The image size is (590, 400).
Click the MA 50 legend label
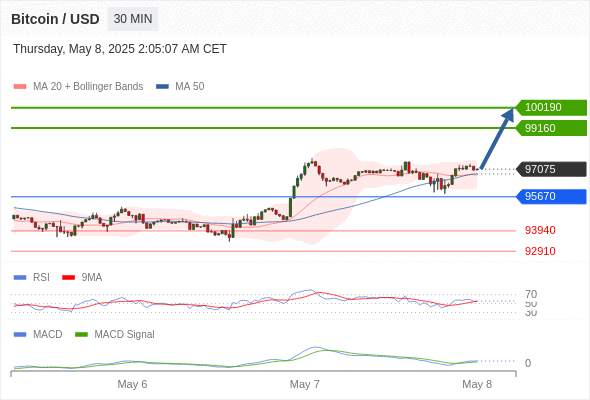190,87
